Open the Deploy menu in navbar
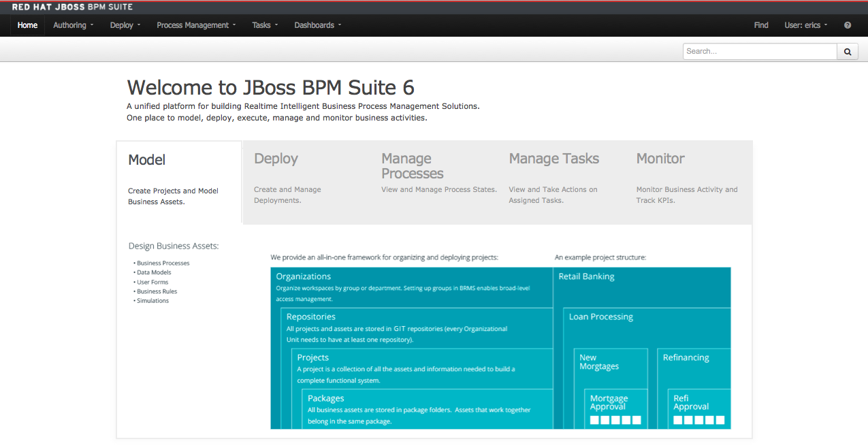The height and width of the screenshot is (448, 868). [125, 25]
